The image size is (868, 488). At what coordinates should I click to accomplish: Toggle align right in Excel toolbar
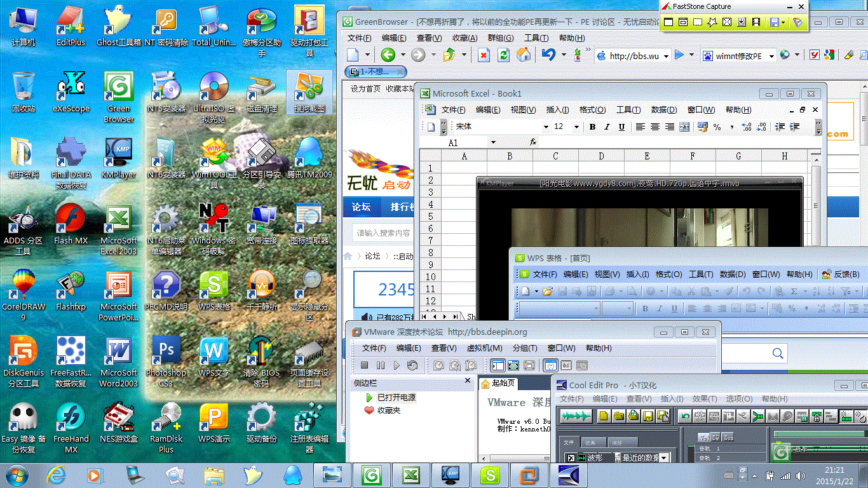pos(670,127)
